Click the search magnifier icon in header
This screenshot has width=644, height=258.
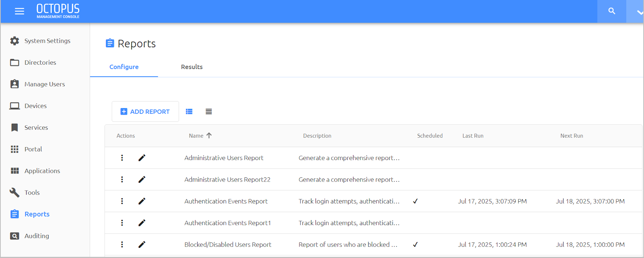(x=611, y=11)
